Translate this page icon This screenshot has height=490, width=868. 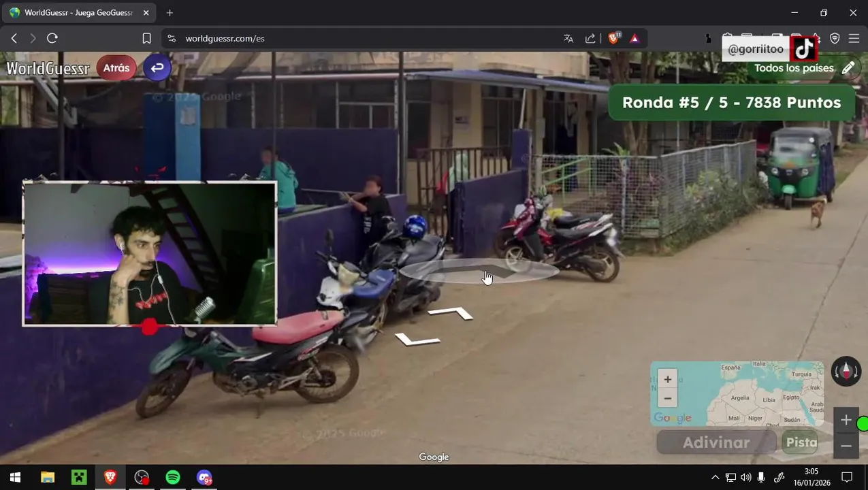tap(568, 38)
